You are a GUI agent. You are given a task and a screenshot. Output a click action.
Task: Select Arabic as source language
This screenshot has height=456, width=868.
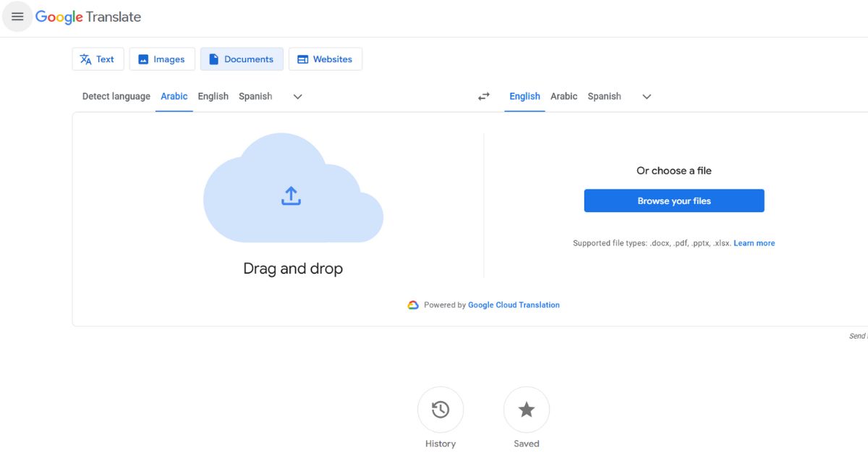pos(174,96)
